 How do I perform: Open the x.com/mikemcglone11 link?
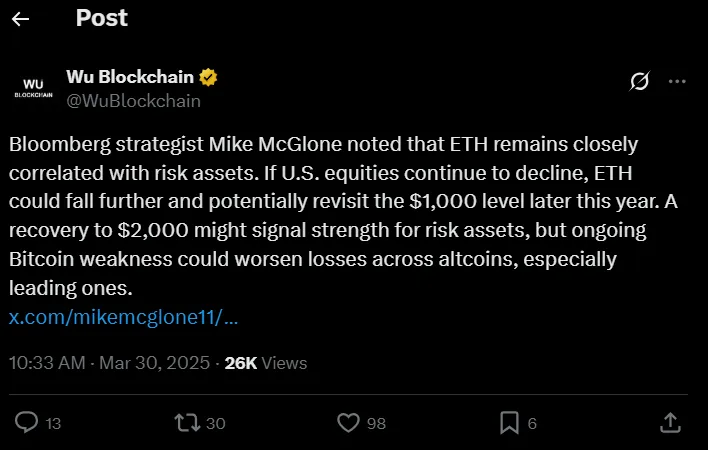124,318
